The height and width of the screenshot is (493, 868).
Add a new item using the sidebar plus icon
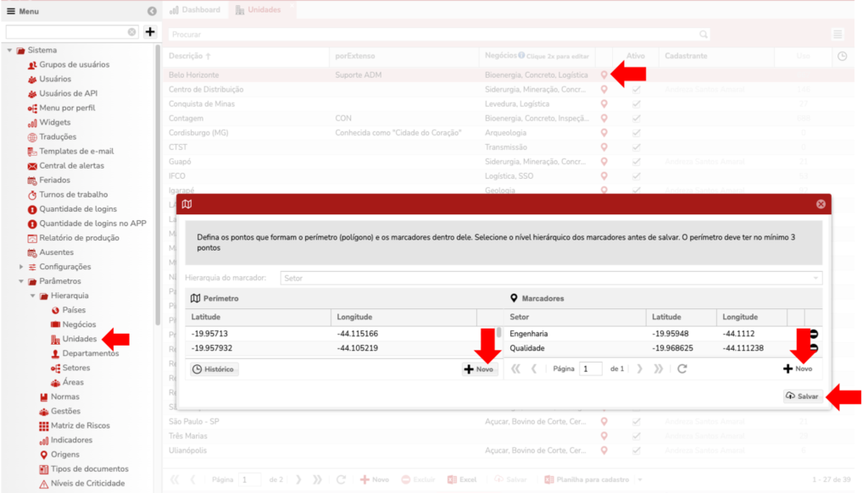click(x=150, y=31)
